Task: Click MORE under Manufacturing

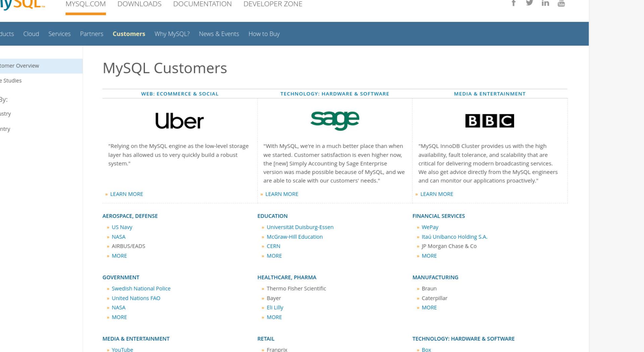Action: pos(429,308)
